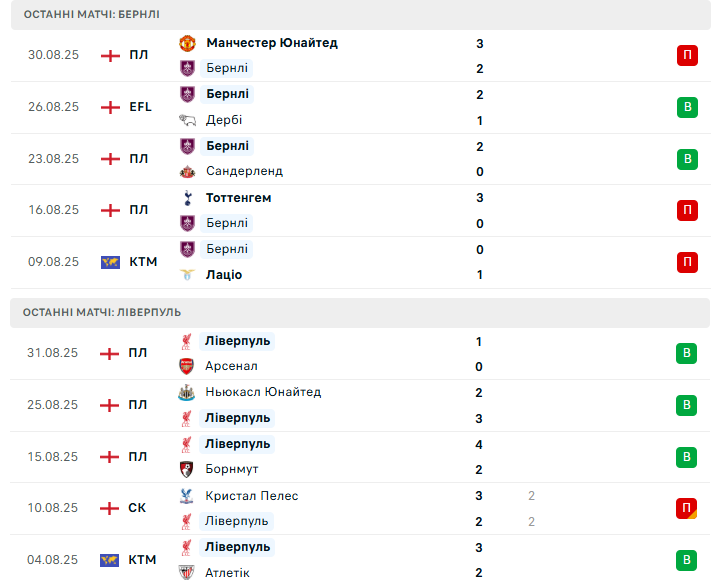Open the Тоттенгем team link

[238, 198]
